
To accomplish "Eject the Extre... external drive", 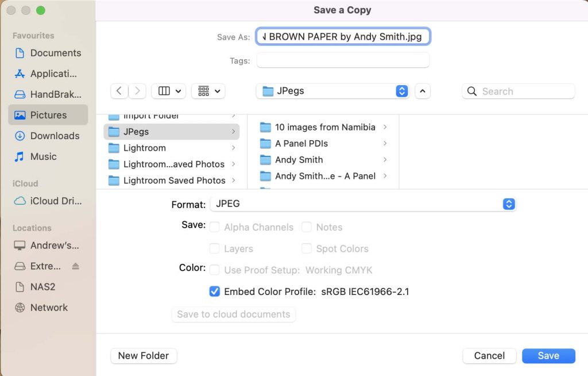I will [76, 266].
